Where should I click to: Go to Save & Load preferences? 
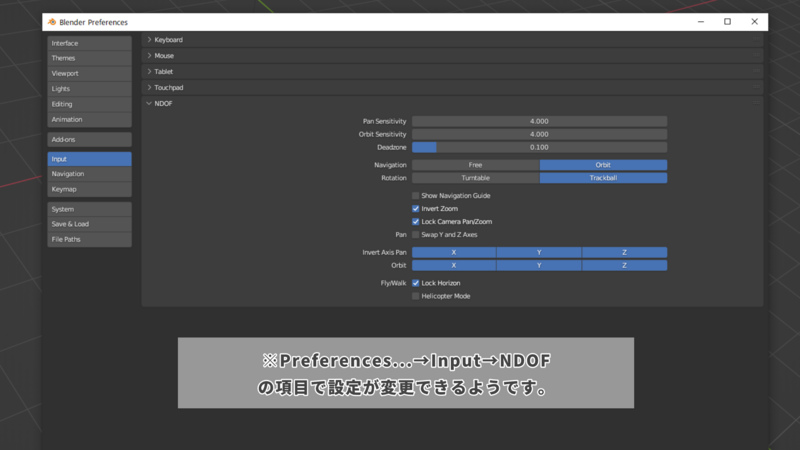pyautogui.click(x=89, y=224)
